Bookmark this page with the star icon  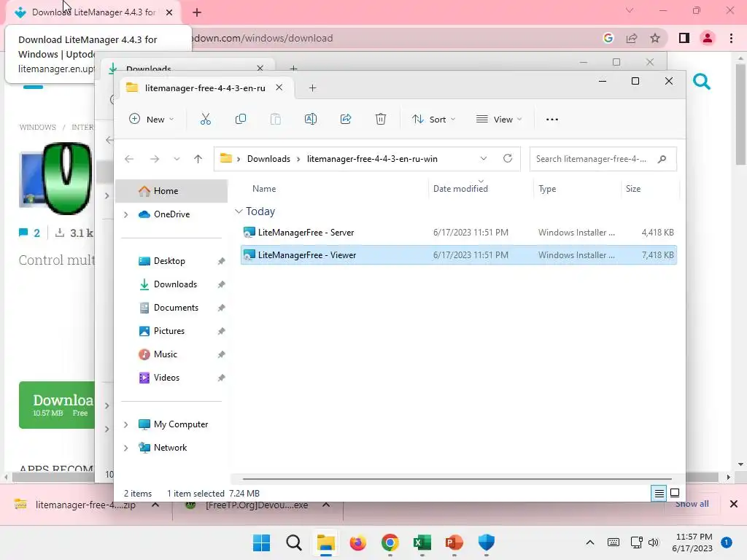pos(656,38)
